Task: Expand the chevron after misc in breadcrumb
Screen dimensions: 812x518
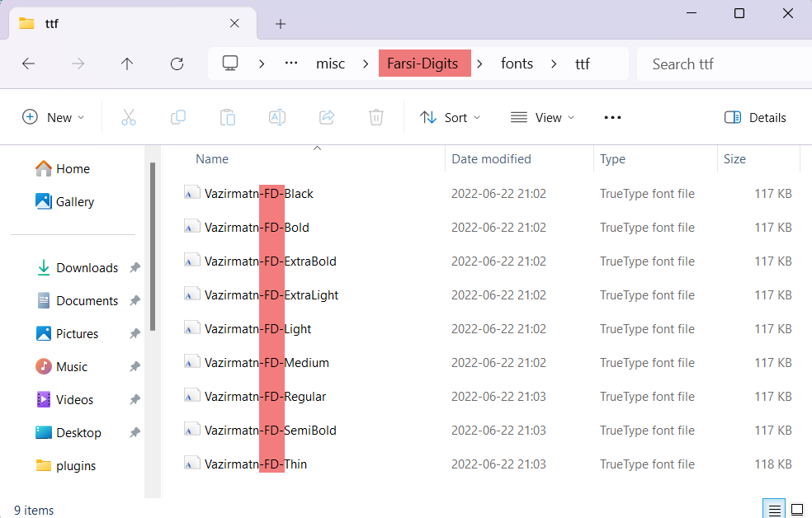Action: click(366, 64)
